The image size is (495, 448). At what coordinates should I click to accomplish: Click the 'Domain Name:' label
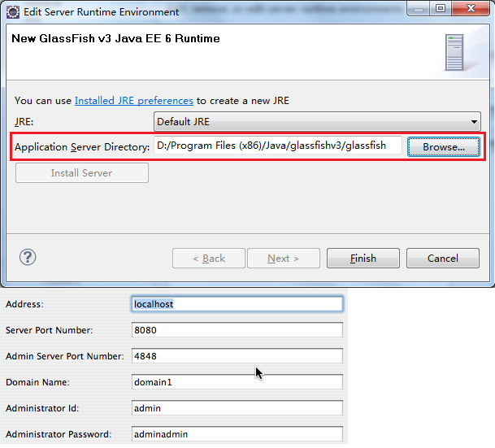click(37, 382)
